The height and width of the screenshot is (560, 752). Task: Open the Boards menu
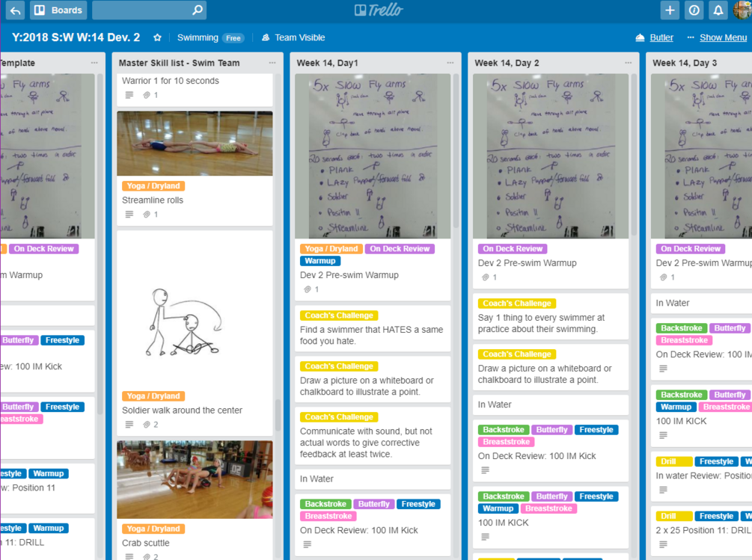pyautogui.click(x=58, y=10)
